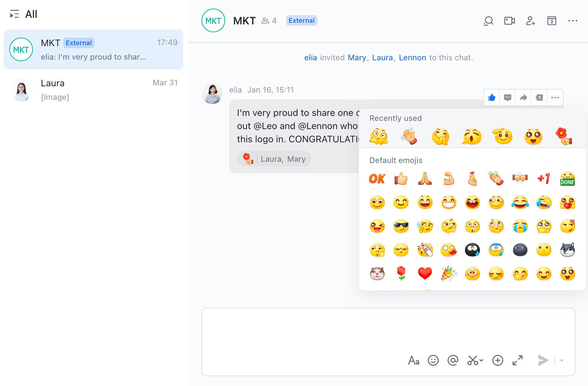The width and height of the screenshot is (588, 386).
Task: Expand the message input to full screen
Action: pyautogui.click(x=518, y=360)
